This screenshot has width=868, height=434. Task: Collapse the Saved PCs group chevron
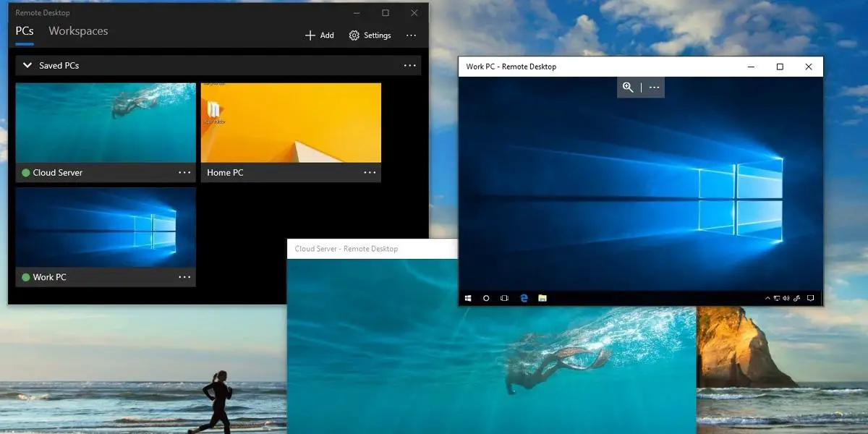coord(27,65)
